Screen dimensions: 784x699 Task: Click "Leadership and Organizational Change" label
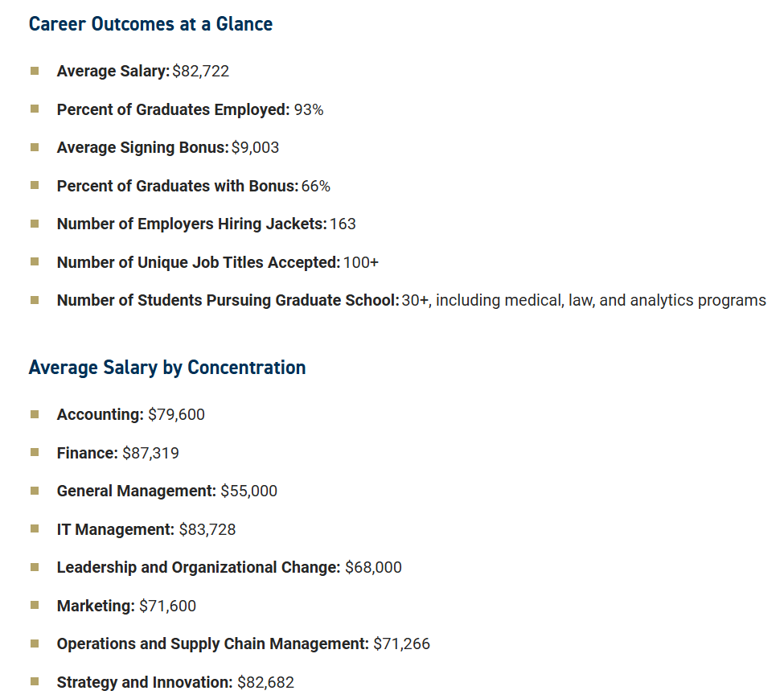click(x=198, y=567)
